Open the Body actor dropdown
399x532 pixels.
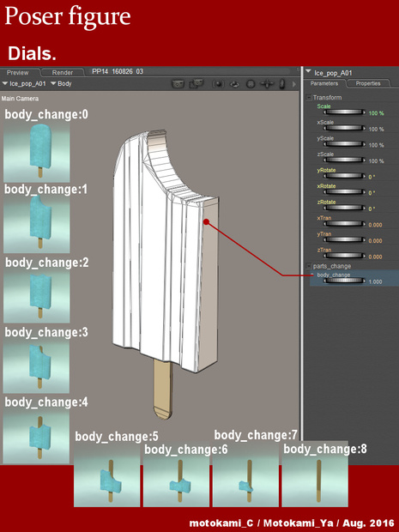[x=61, y=84]
